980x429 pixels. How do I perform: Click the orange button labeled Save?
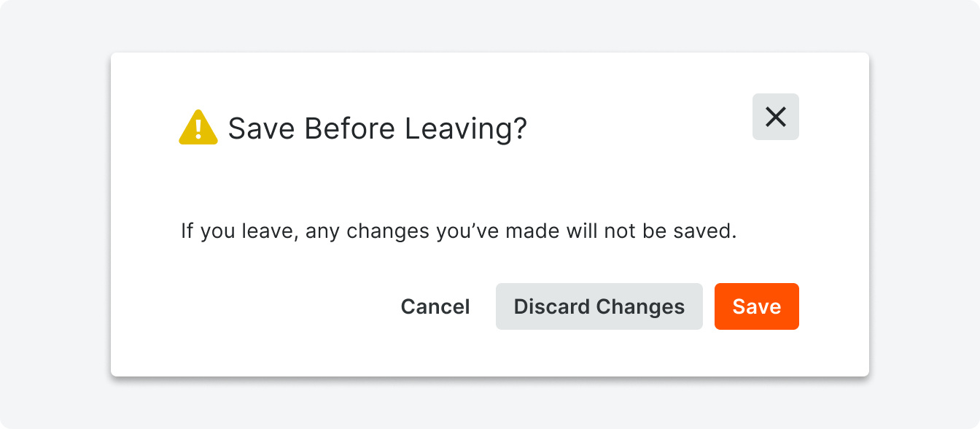(x=757, y=306)
